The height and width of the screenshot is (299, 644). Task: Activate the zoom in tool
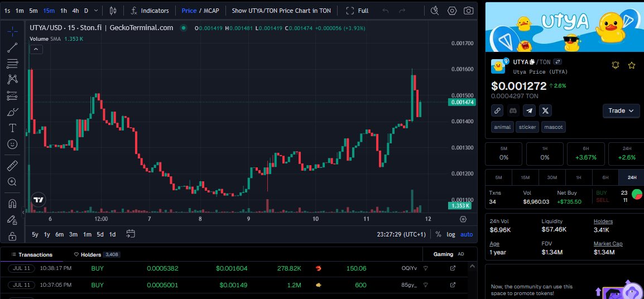[12, 182]
